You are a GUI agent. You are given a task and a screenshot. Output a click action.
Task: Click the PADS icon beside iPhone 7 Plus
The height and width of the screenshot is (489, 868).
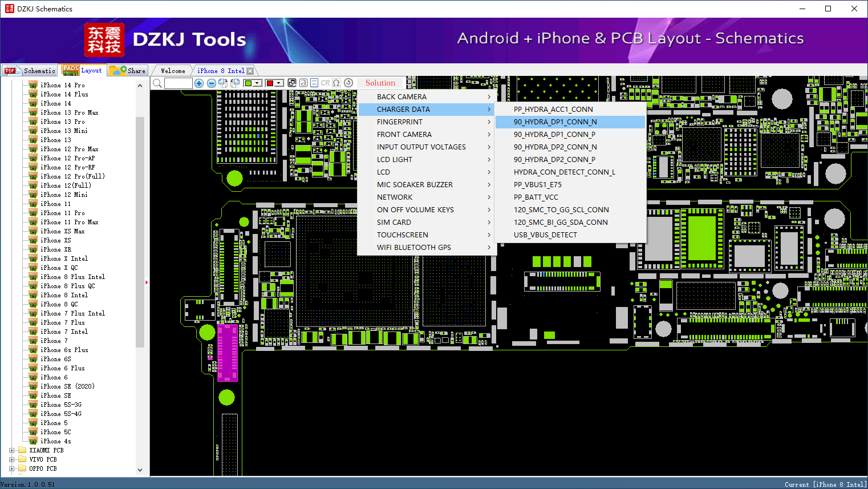coord(33,322)
